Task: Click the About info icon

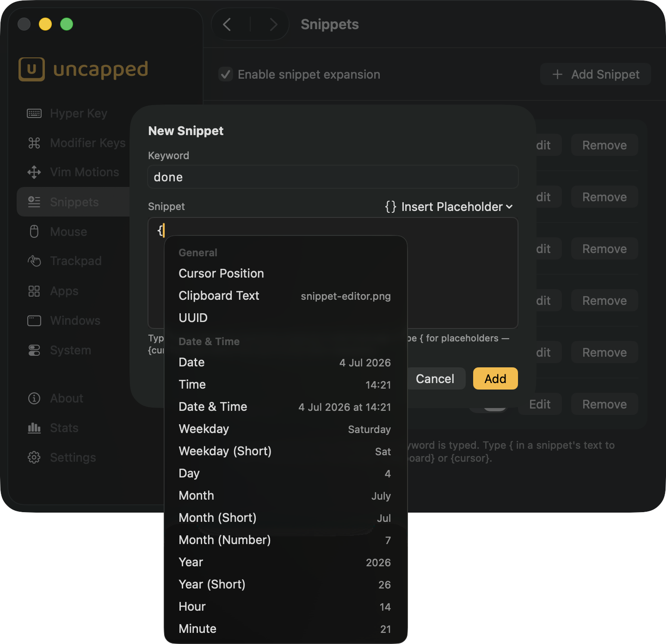Action: coord(34,398)
